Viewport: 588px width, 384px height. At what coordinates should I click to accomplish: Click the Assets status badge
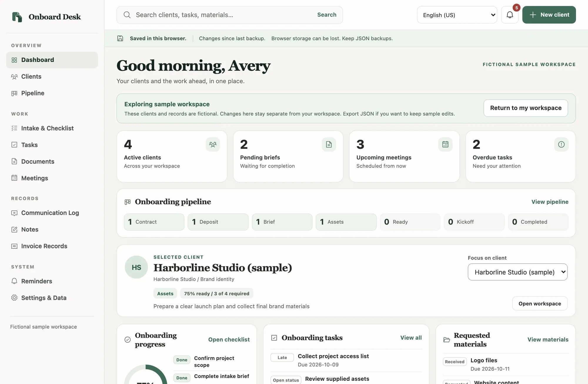(x=165, y=294)
